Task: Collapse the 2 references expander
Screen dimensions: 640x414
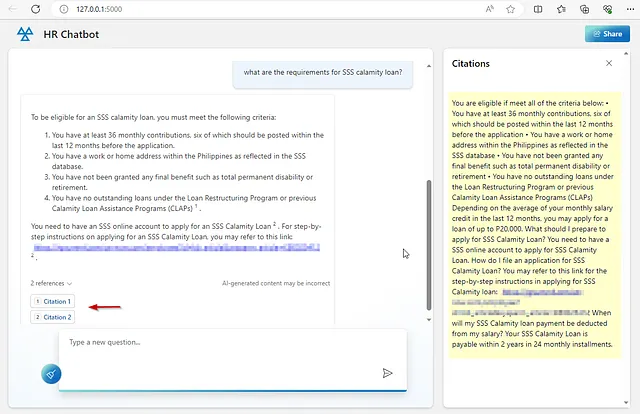Action: [x=51, y=283]
